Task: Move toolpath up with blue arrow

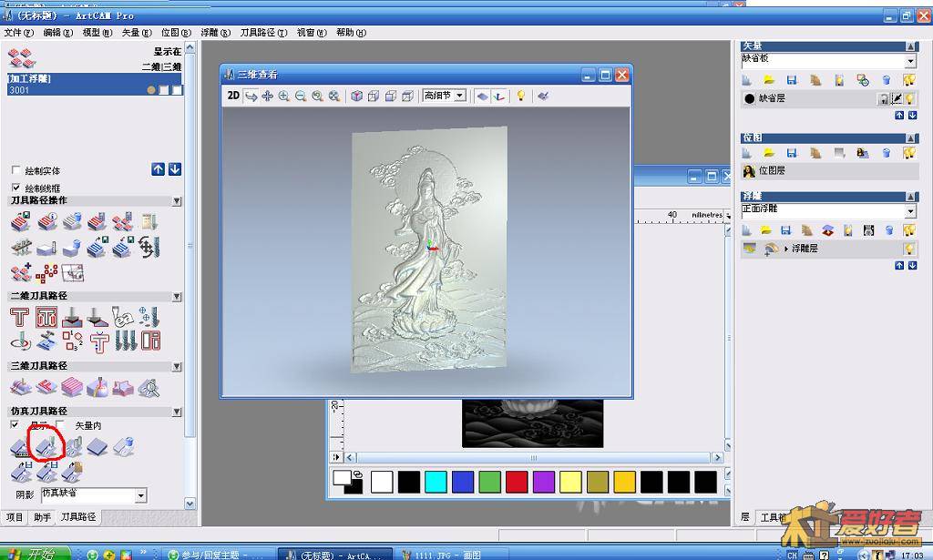Action: (158, 169)
